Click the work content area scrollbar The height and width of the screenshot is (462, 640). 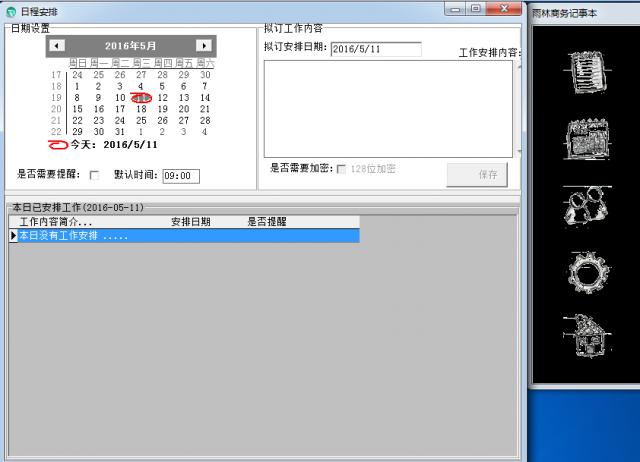click(519, 109)
